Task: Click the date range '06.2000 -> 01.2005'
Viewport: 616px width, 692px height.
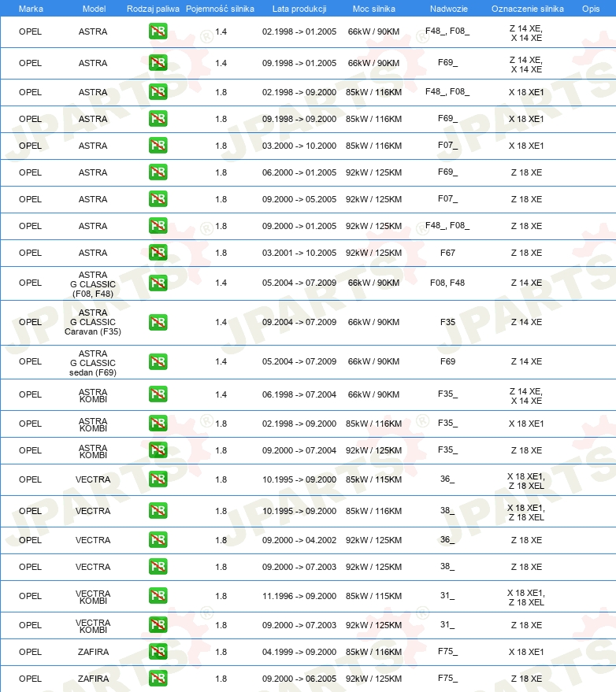Action: click(x=299, y=172)
